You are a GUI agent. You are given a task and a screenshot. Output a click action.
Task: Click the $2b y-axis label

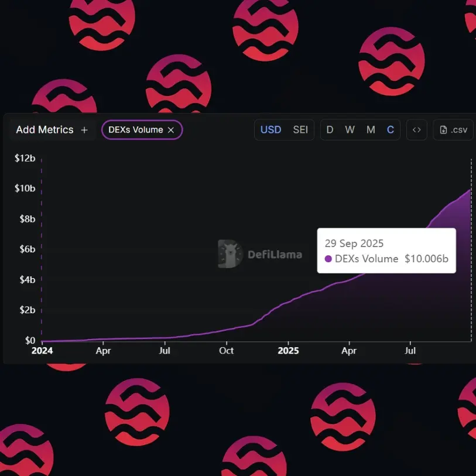(28, 310)
